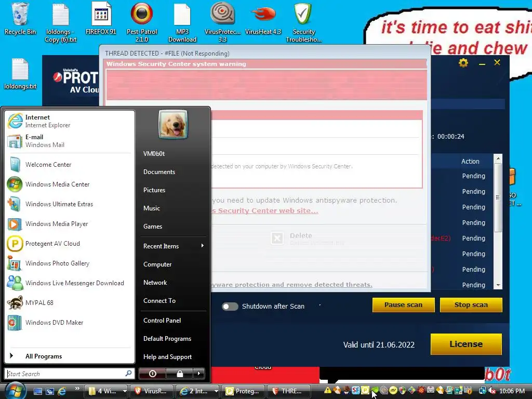Toggle Shutdown after Scan switch
Image resolution: width=532 pixels, height=399 pixels.
coord(230,307)
